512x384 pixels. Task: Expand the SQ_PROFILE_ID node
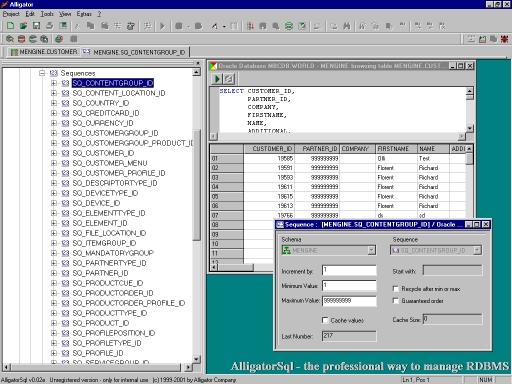54,353
